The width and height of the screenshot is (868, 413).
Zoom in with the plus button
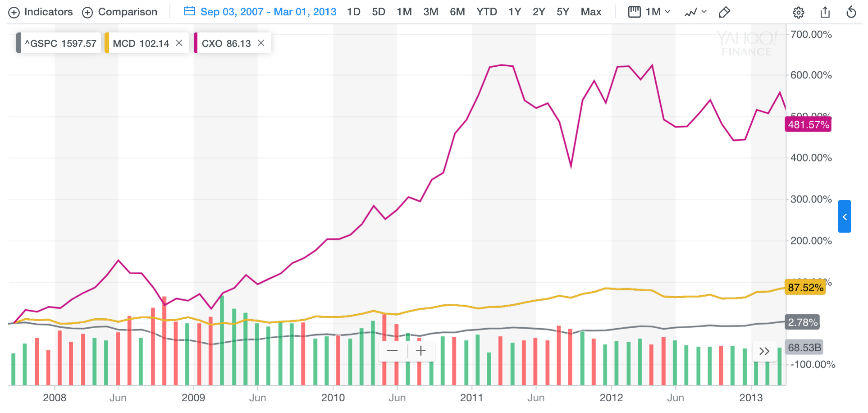point(421,351)
